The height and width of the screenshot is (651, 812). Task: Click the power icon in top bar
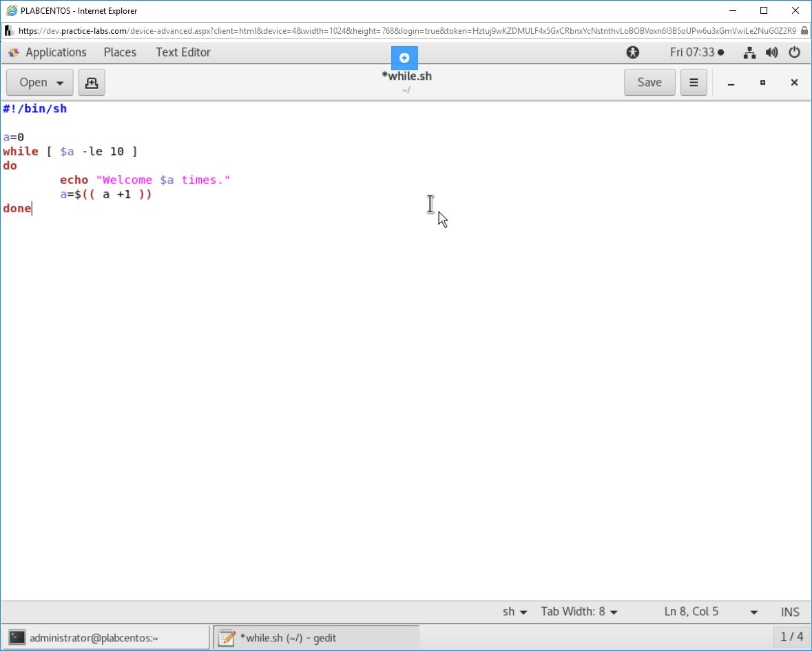coord(794,52)
